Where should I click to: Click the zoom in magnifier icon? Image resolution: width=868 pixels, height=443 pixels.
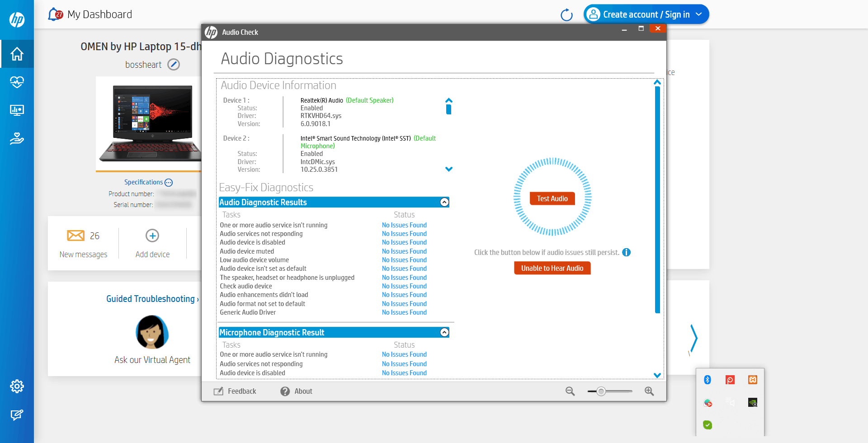[x=649, y=391]
